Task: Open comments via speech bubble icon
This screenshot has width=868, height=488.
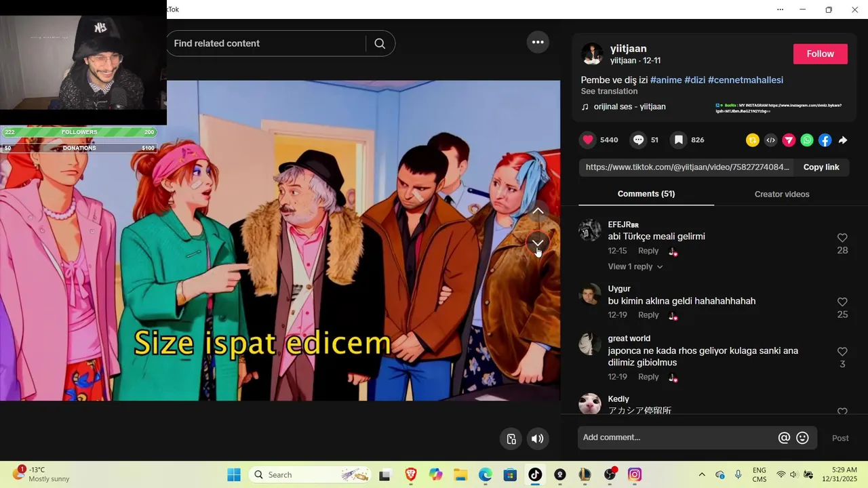Action: [x=639, y=140]
